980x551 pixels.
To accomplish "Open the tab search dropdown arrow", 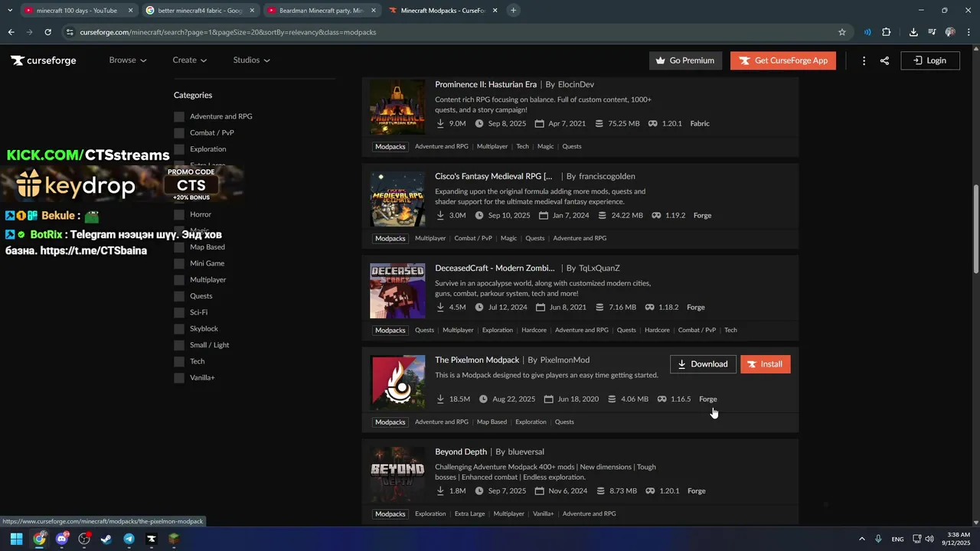I will pyautogui.click(x=9, y=11).
